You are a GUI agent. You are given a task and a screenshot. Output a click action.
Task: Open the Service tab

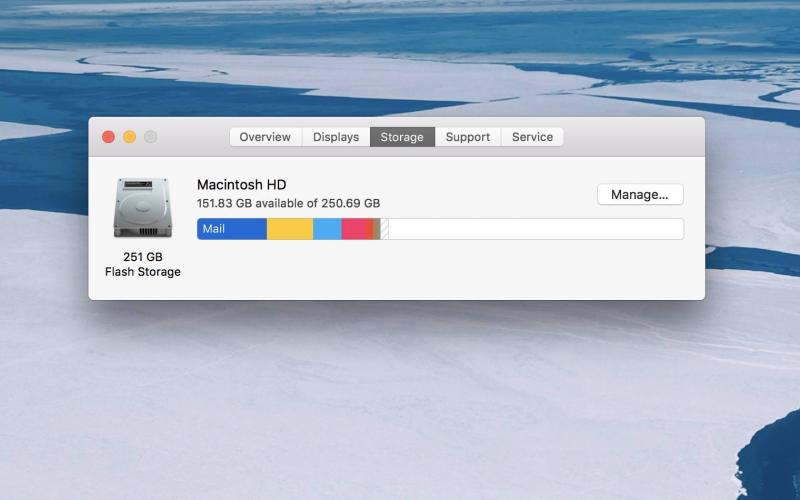pyautogui.click(x=532, y=137)
